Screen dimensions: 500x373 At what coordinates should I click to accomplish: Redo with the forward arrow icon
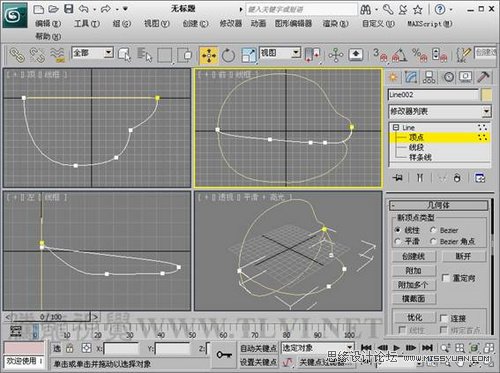point(106,9)
